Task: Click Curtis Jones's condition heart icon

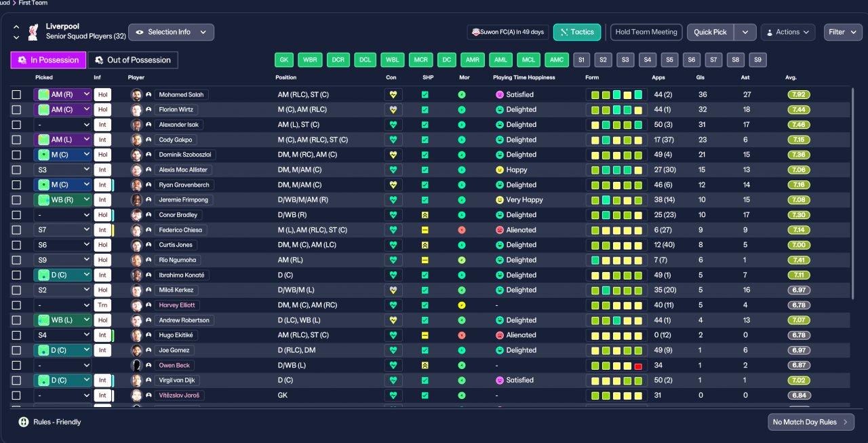Action: point(393,245)
